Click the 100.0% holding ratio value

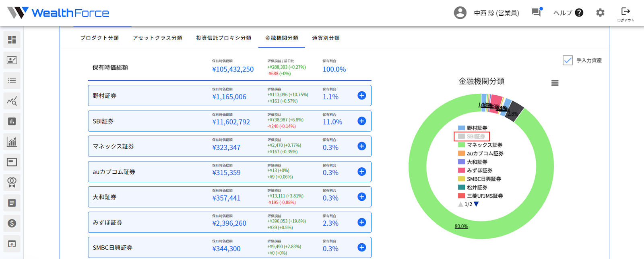(x=334, y=69)
